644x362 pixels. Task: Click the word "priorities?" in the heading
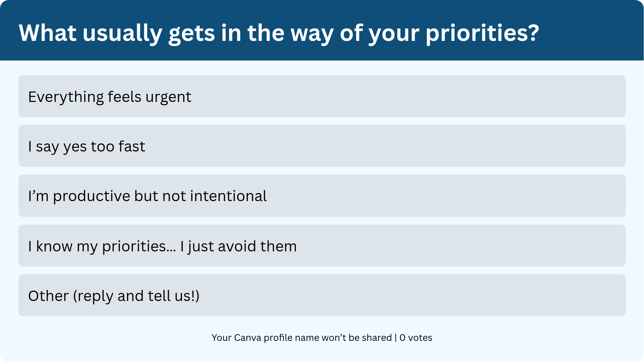482,34
